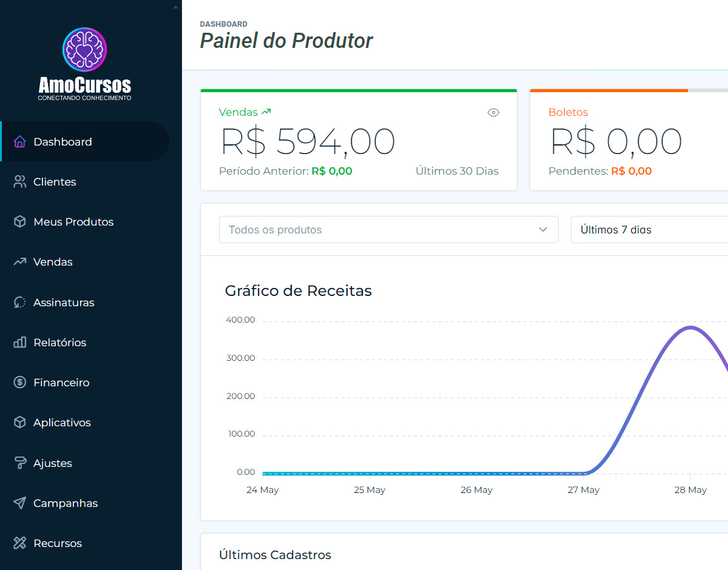Click the Vendas card title link
This screenshot has width=728, height=570.
tap(238, 112)
